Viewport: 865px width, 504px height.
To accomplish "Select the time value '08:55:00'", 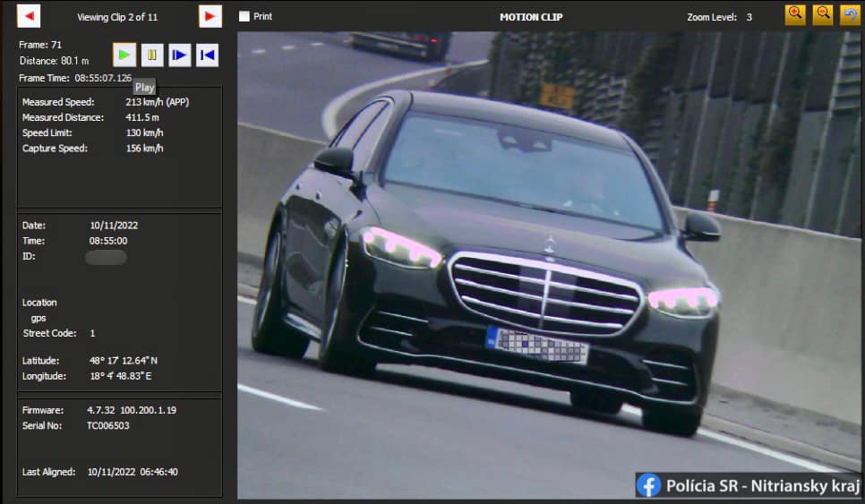I will pyautogui.click(x=108, y=241).
